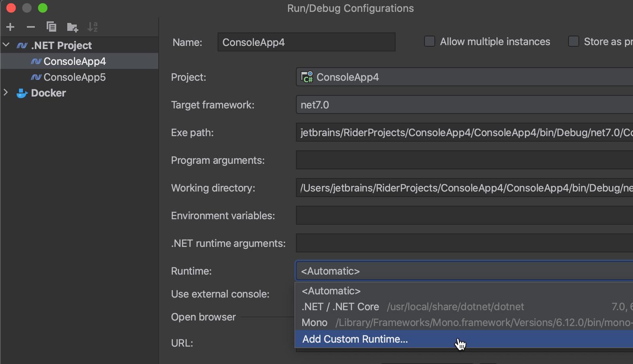Select the Mono runtime option

click(x=315, y=322)
